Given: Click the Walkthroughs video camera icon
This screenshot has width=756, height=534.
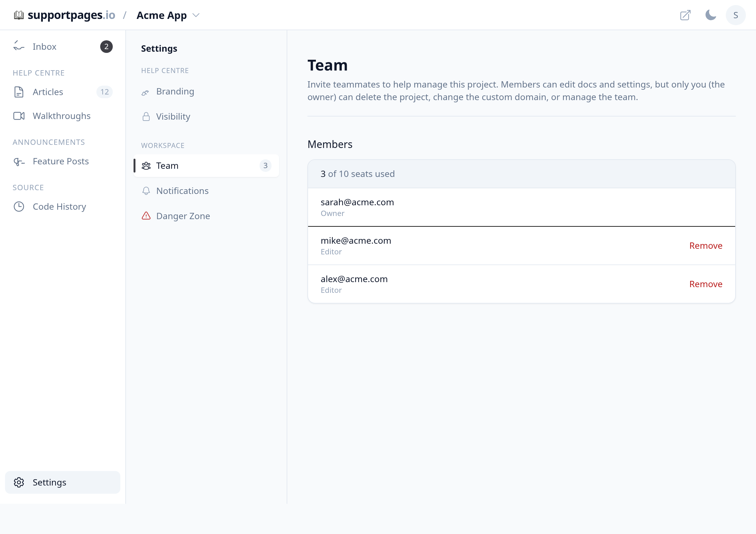Looking at the screenshot, I should click(19, 116).
